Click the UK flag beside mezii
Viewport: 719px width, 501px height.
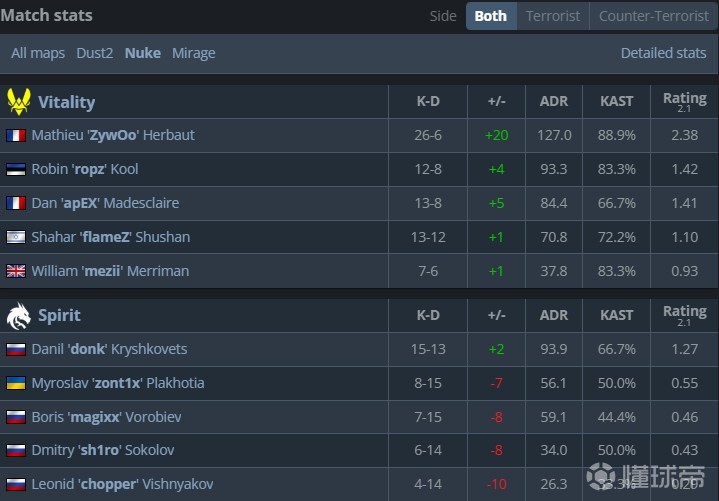pos(16,271)
